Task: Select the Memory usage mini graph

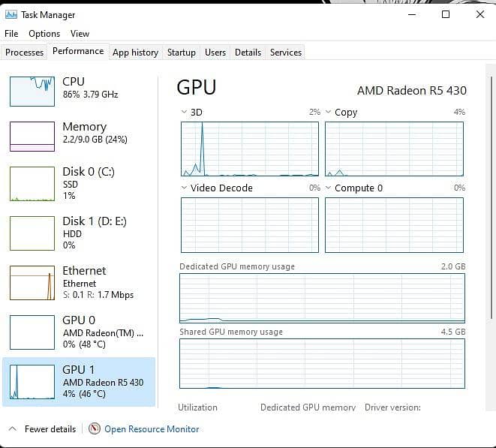Action: click(x=32, y=137)
